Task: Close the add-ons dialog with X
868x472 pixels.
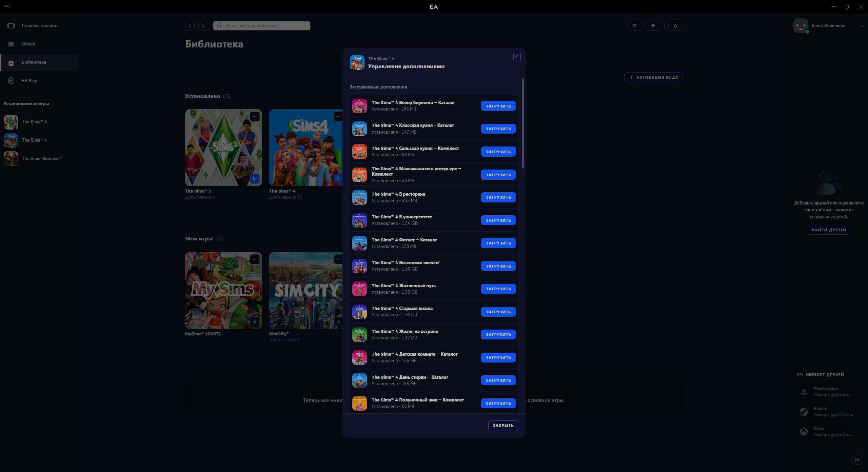Action: (x=517, y=57)
